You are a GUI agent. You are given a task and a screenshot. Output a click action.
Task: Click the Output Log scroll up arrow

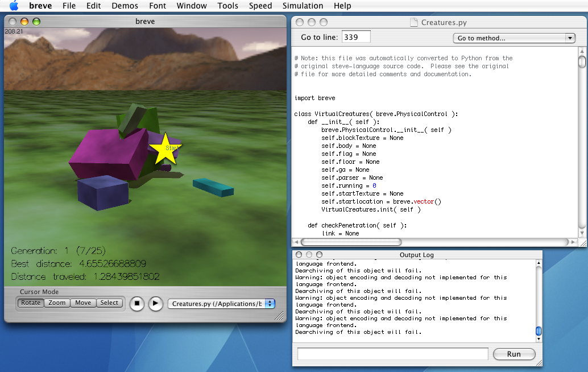539,263
